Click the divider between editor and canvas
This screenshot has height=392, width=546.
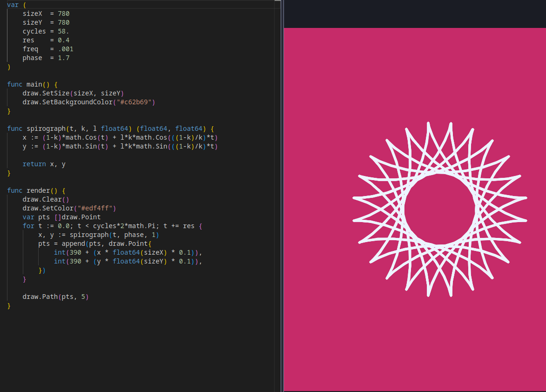pyautogui.click(x=283, y=196)
